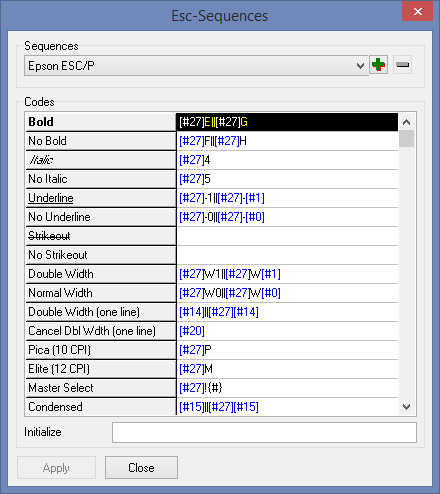Click the Initialize input field

click(x=264, y=432)
